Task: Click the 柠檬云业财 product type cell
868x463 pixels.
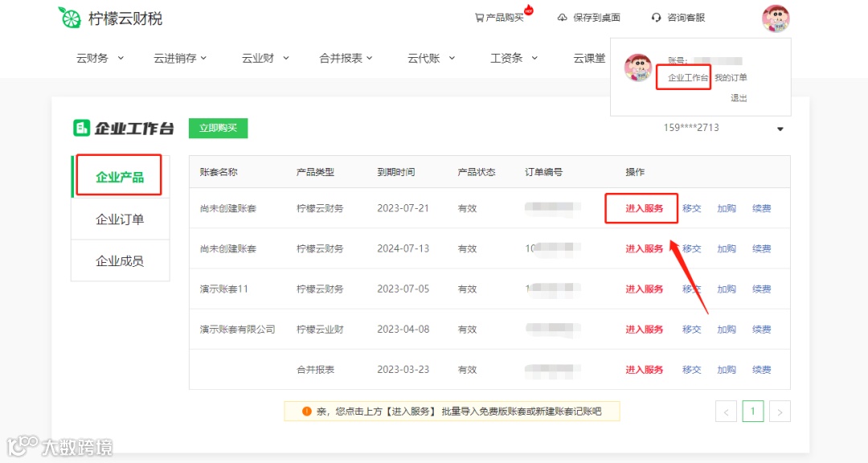Action: coord(320,330)
